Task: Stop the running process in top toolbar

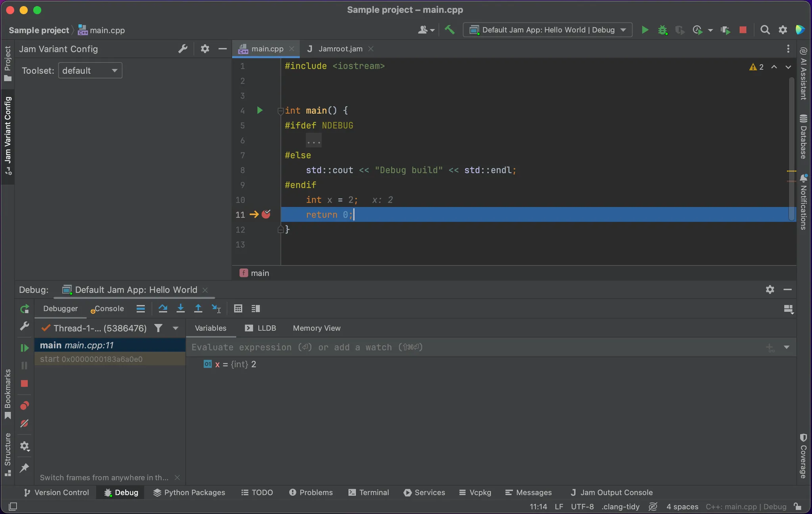Action: (743, 30)
